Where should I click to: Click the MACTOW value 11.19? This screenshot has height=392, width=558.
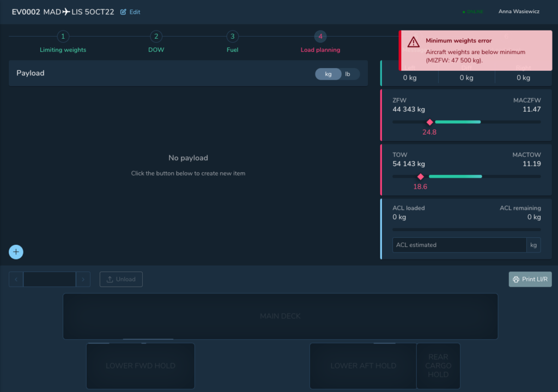click(532, 164)
